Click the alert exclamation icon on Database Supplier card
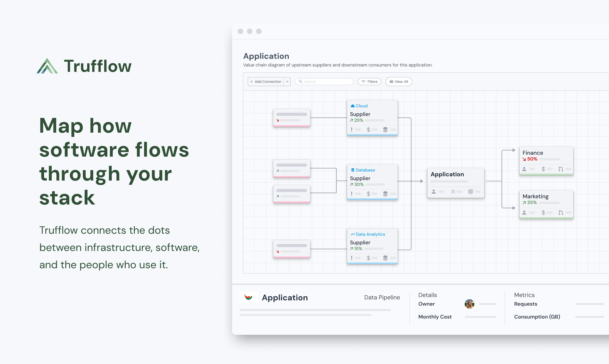This screenshot has height=364, width=609. [x=352, y=194]
